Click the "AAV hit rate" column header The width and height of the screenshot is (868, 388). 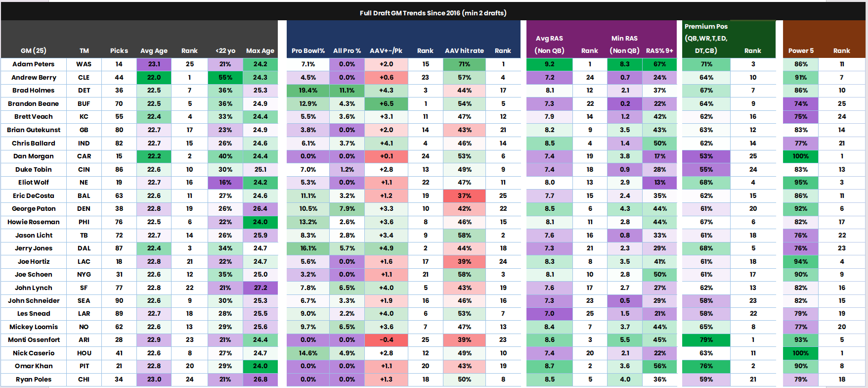pos(464,50)
